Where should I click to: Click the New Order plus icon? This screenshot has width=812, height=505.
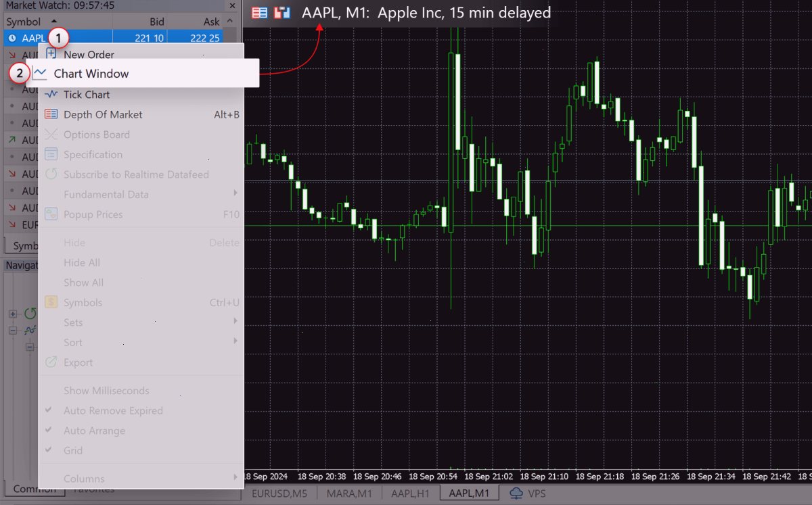coord(51,54)
